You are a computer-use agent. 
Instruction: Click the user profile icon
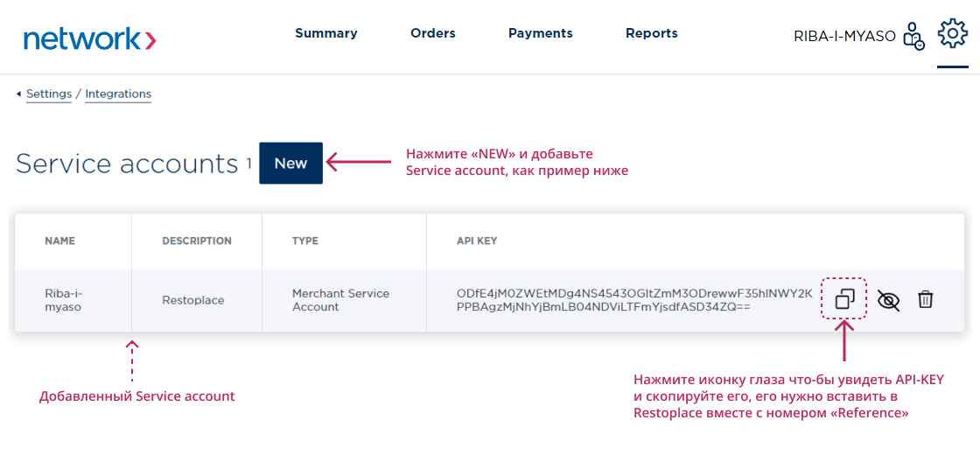[x=913, y=36]
